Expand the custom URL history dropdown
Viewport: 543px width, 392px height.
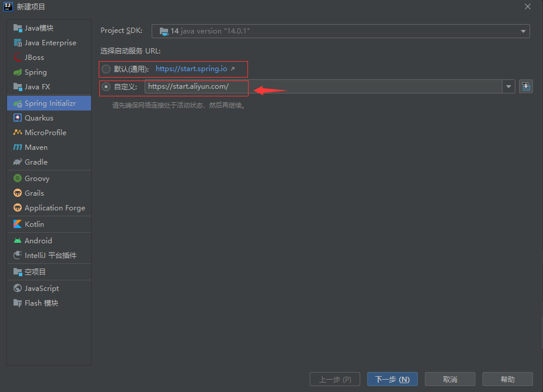pyautogui.click(x=508, y=86)
